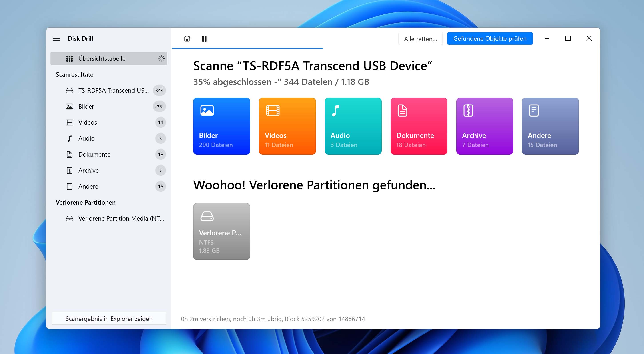Image resolution: width=644 pixels, height=354 pixels.
Task: Open the pink Dokumente tile
Action: [x=419, y=126]
